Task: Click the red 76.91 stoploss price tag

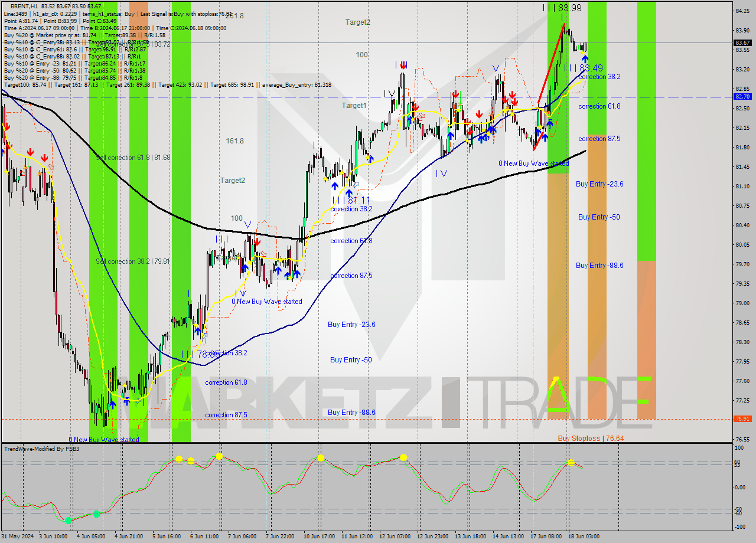Action: [742, 418]
